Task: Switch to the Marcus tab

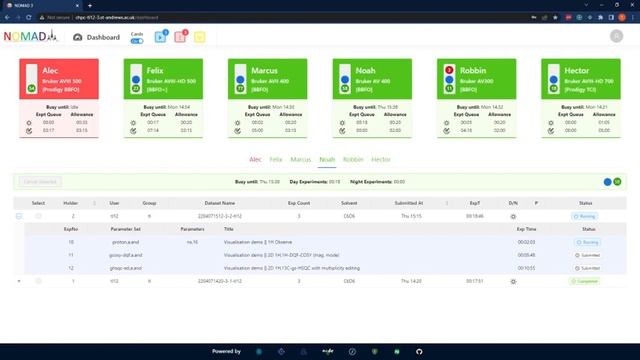Action: tap(301, 160)
